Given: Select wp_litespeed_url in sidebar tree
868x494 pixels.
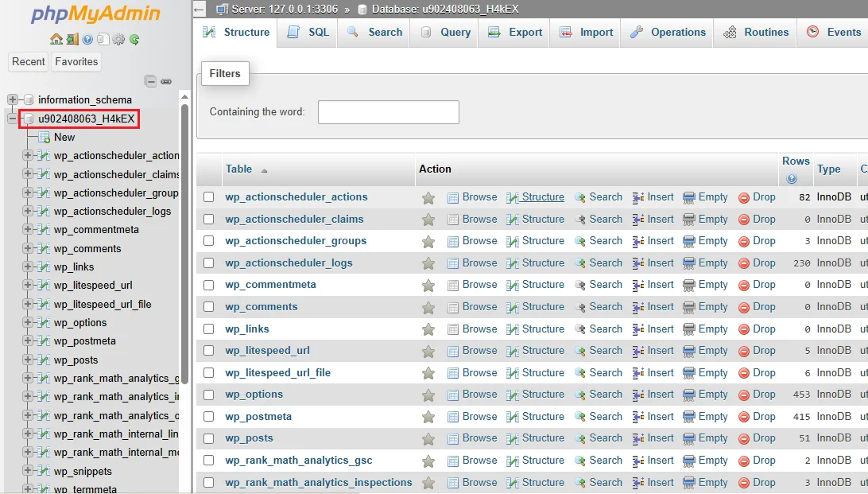Looking at the screenshot, I should (93, 286).
